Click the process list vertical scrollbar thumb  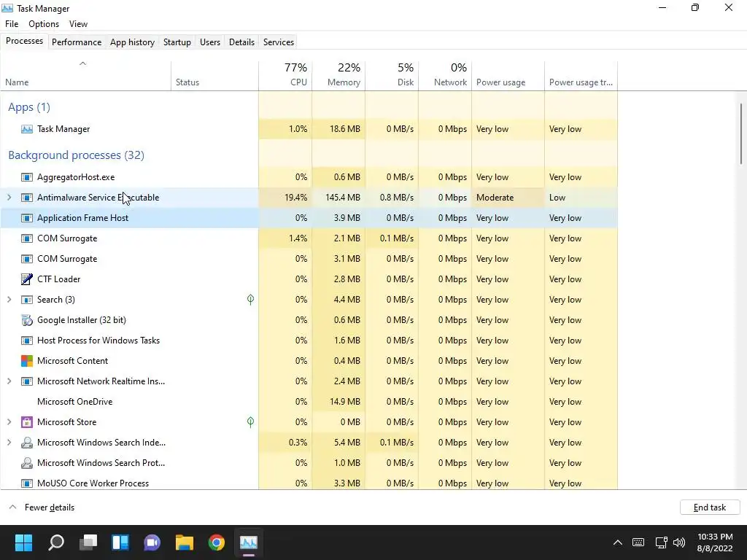click(x=741, y=134)
